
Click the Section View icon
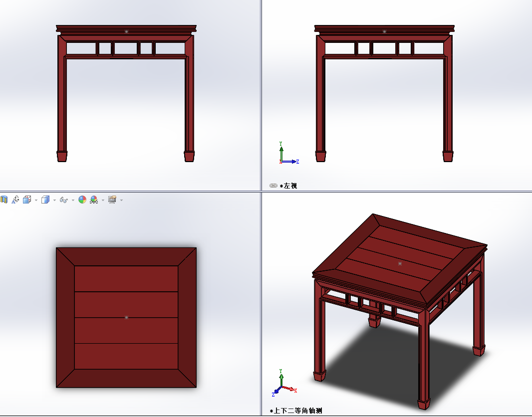tap(3, 200)
